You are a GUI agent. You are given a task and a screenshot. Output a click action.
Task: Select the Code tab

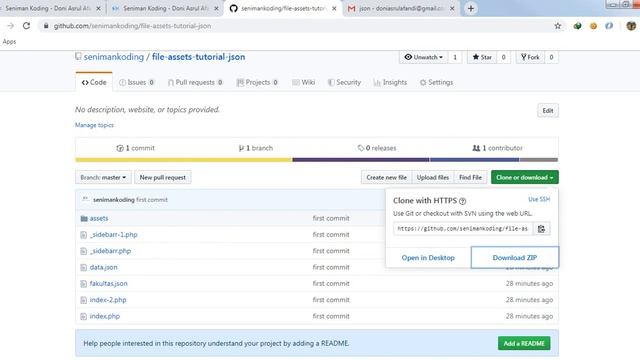94,82
